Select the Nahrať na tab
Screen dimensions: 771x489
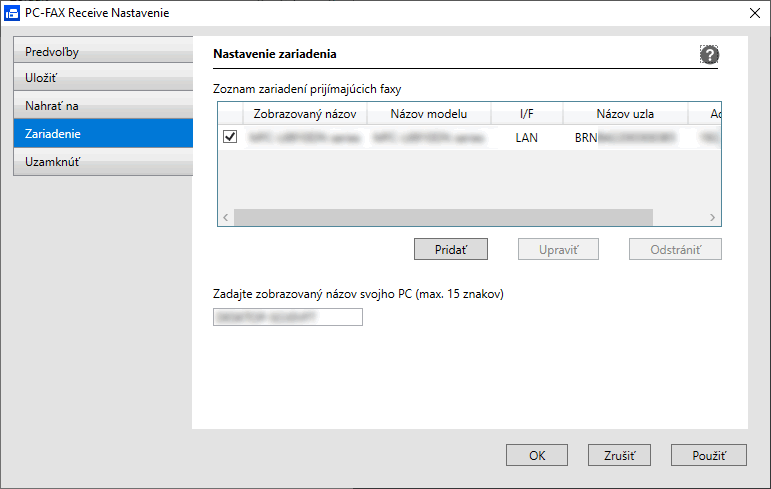[x=103, y=105]
